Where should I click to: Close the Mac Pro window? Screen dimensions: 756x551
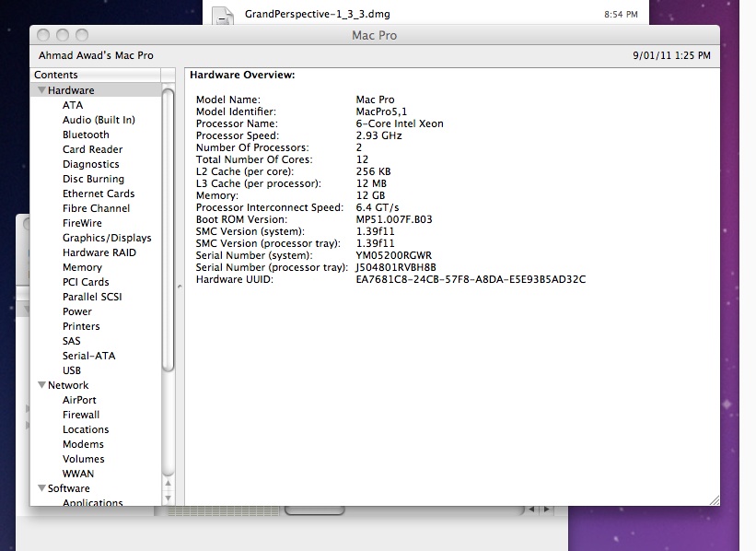43,35
